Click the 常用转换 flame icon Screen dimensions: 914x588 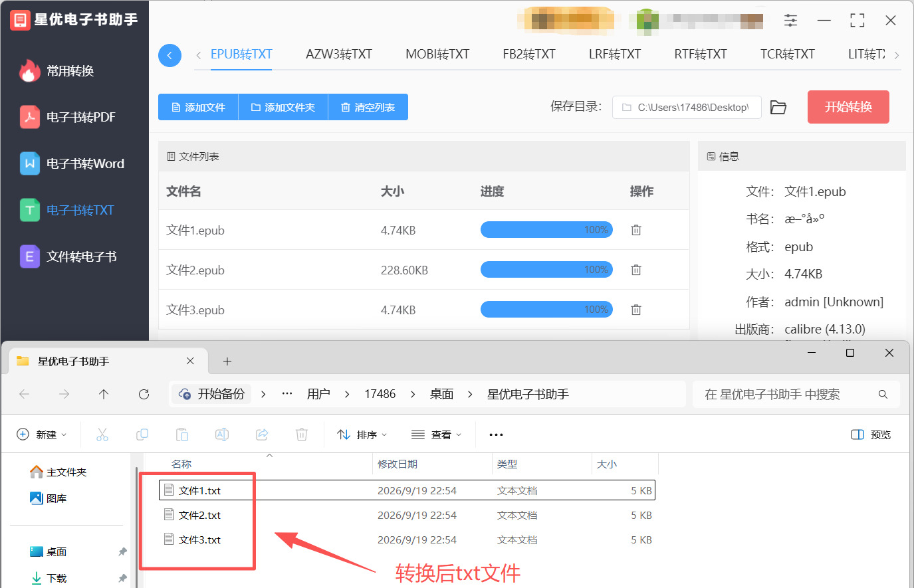point(29,70)
